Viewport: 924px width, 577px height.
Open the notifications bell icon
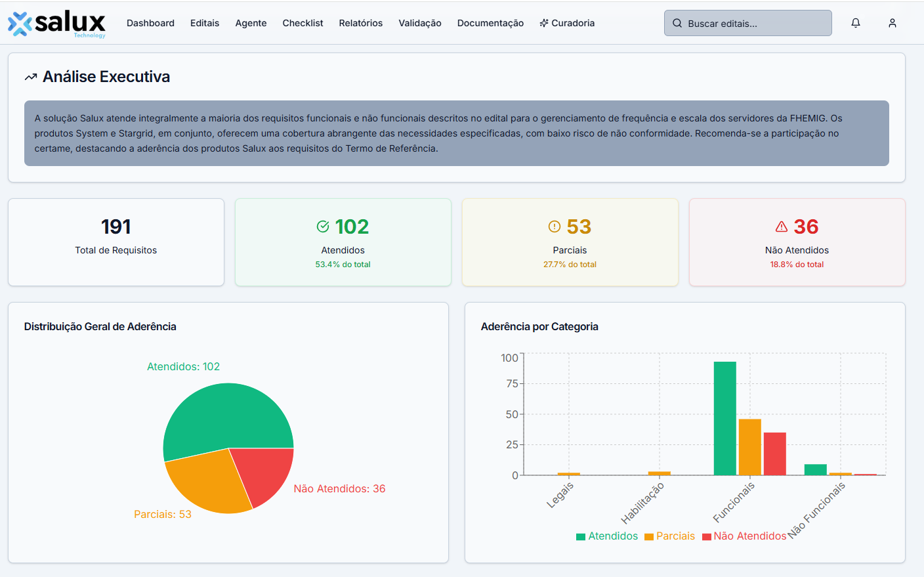(x=856, y=23)
